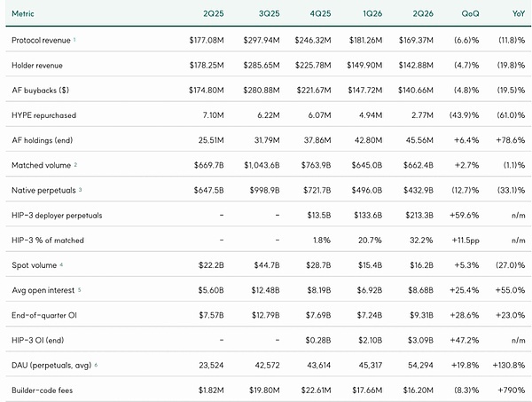Open footnote 3 beside Native perpetuals
Screen dimensions: 532x402
pyautogui.click(x=81, y=189)
